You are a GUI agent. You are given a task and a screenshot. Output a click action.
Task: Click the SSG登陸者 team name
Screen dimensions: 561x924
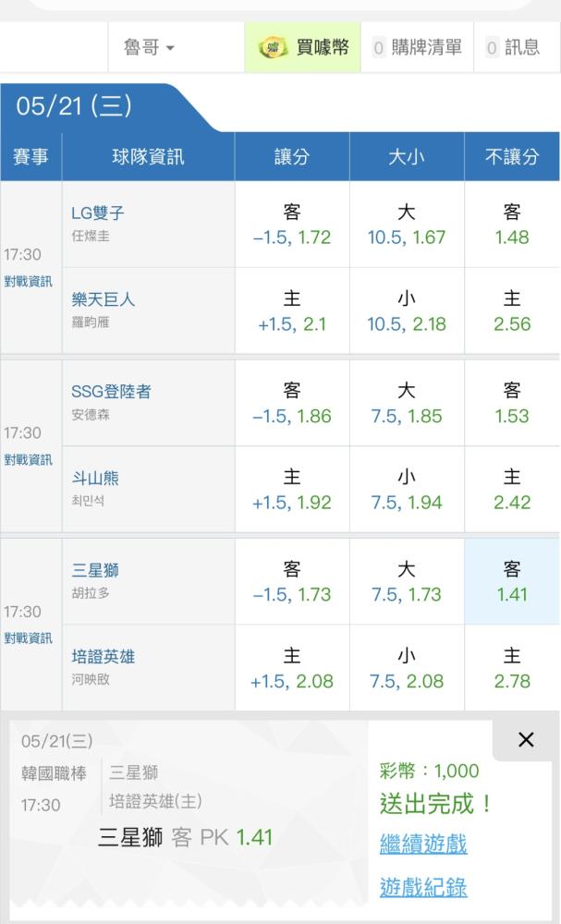[112, 392]
